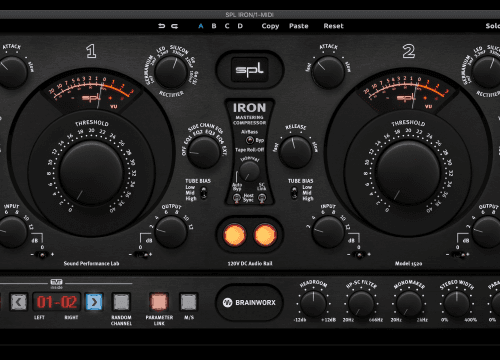This screenshot has height=360, width=500.
Task: Click the 'Model 1520' label
Action: (408, 264)
